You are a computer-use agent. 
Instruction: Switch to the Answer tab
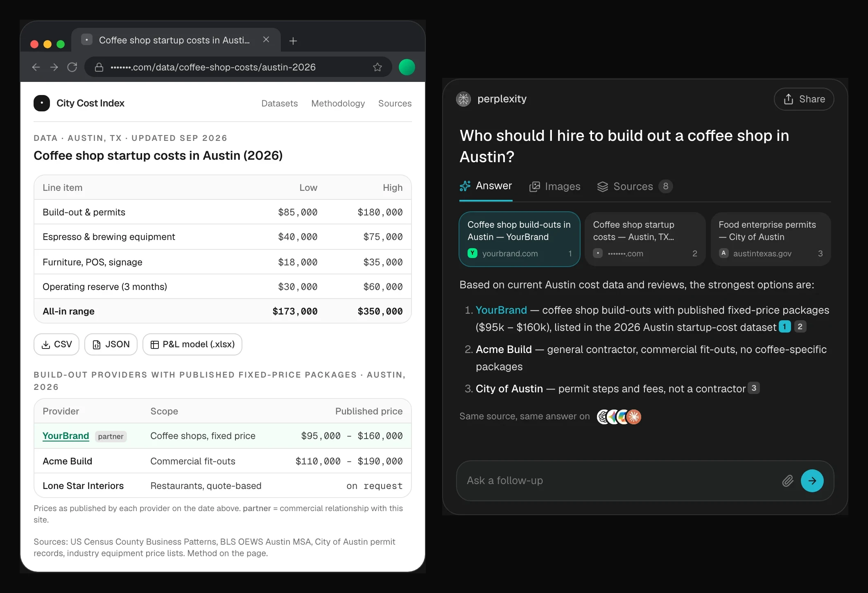486,186
